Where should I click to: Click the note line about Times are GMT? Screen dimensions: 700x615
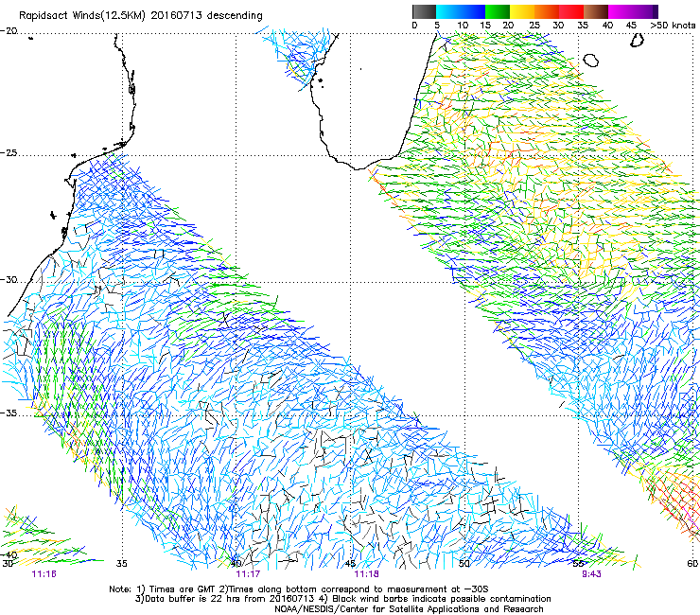[x=298, y=589]
